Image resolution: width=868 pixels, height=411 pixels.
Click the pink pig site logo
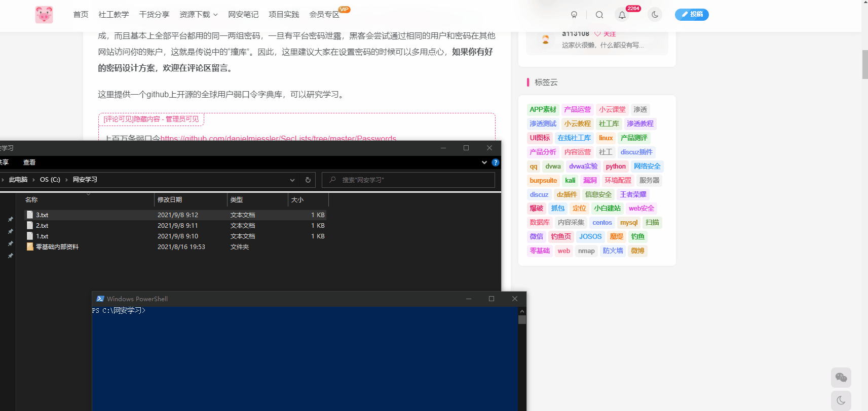coord(44,15)
